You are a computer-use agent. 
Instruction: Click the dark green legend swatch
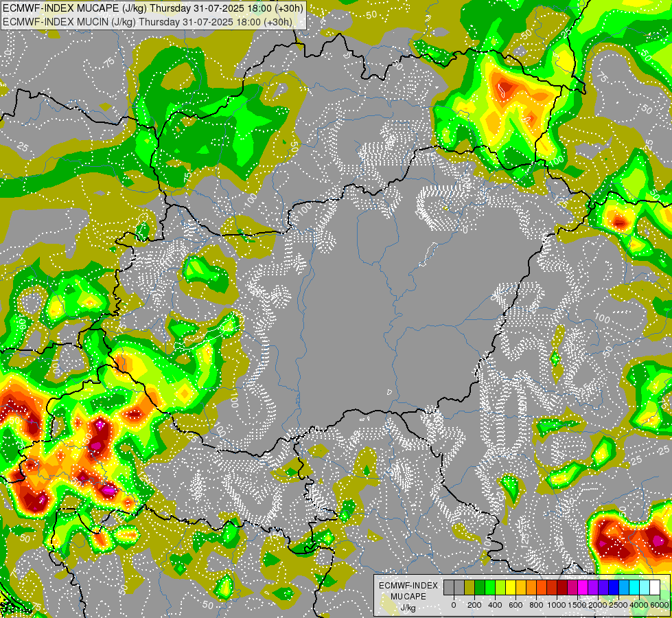[480, 588]
